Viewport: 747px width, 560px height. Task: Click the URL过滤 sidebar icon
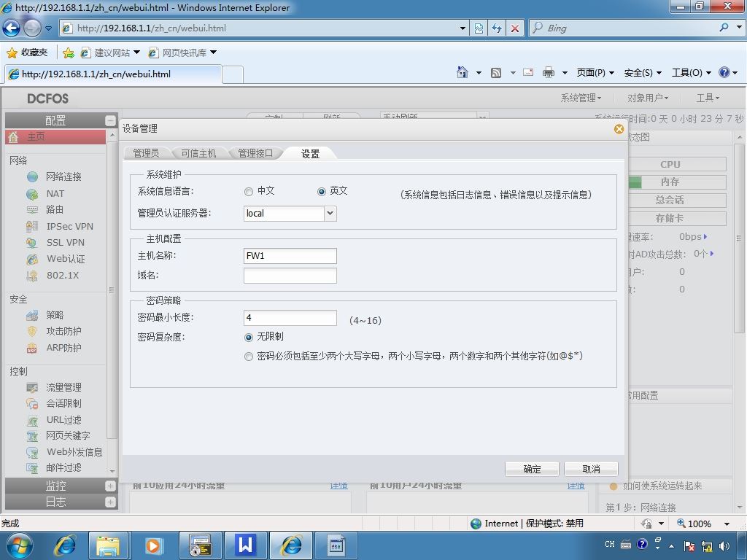(x=32, y=421)
